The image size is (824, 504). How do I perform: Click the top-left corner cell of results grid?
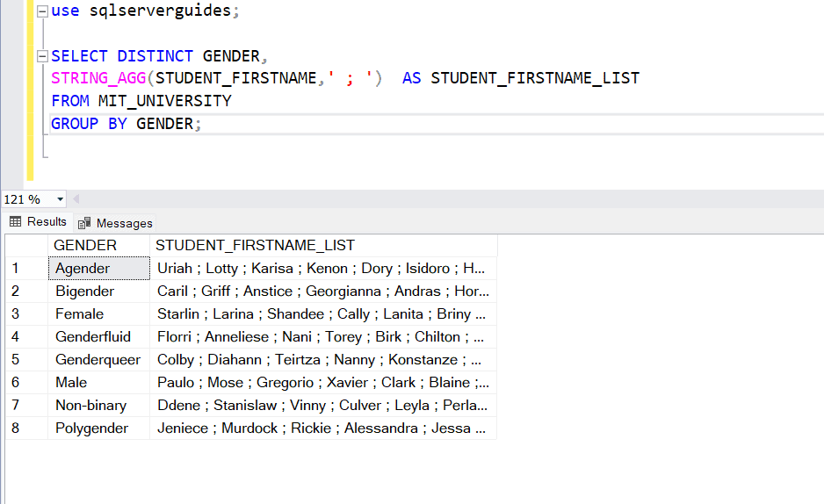(x=27, y=245)
